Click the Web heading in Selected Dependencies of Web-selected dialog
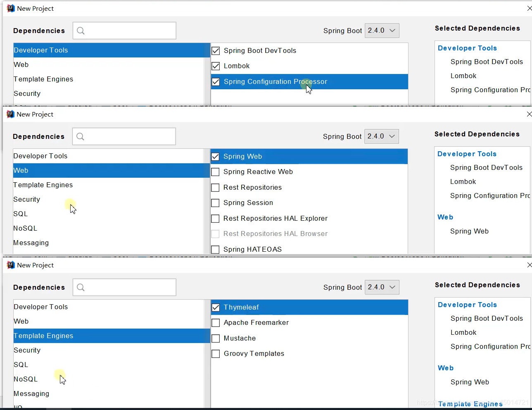The width and height of the screenshot is (532, 410). click(x=445, y=217)
